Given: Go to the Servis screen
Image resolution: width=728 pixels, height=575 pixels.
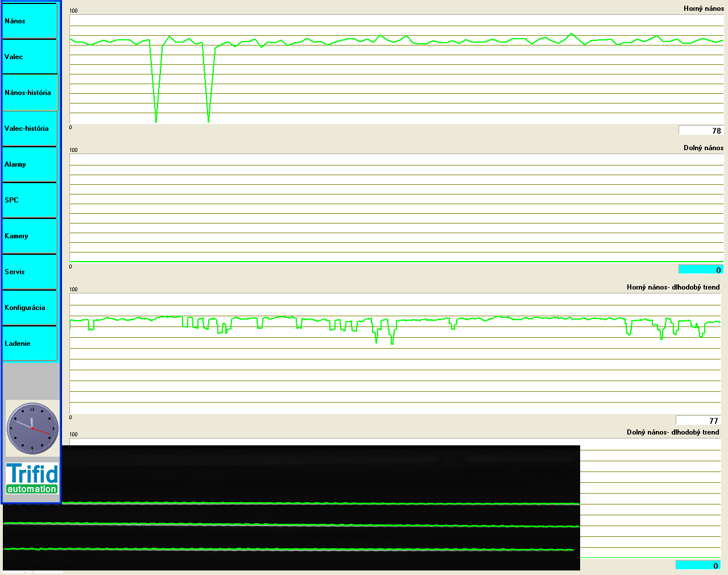Looking at the screenshot, I should click(x=30, y=272).
